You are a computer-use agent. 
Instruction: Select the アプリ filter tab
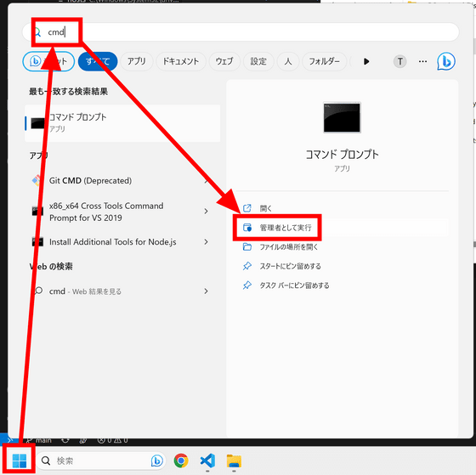tap(137, 61)
